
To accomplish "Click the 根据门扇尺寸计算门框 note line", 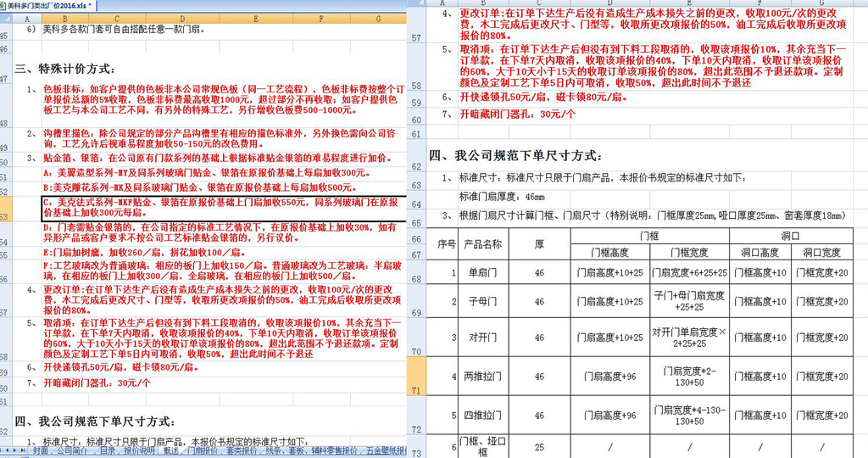I will [x=652, y=215].
